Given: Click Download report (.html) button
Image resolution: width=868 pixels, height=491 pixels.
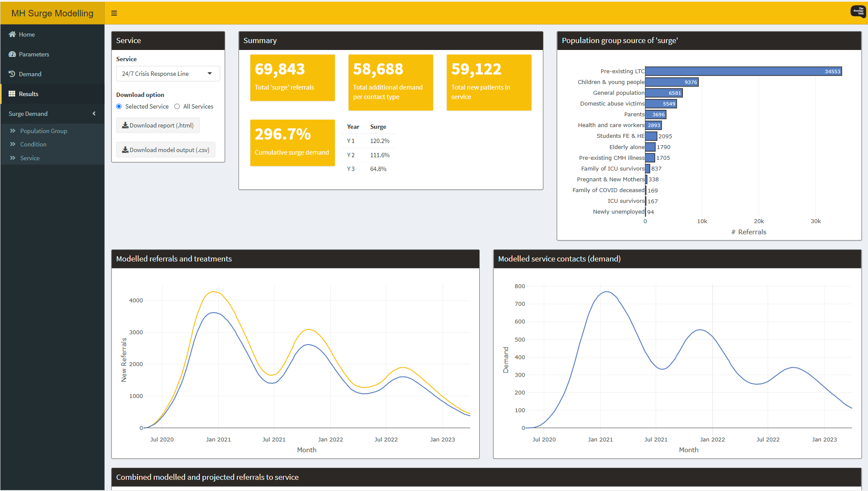Looking at the screenshot, I should [158, 125].
